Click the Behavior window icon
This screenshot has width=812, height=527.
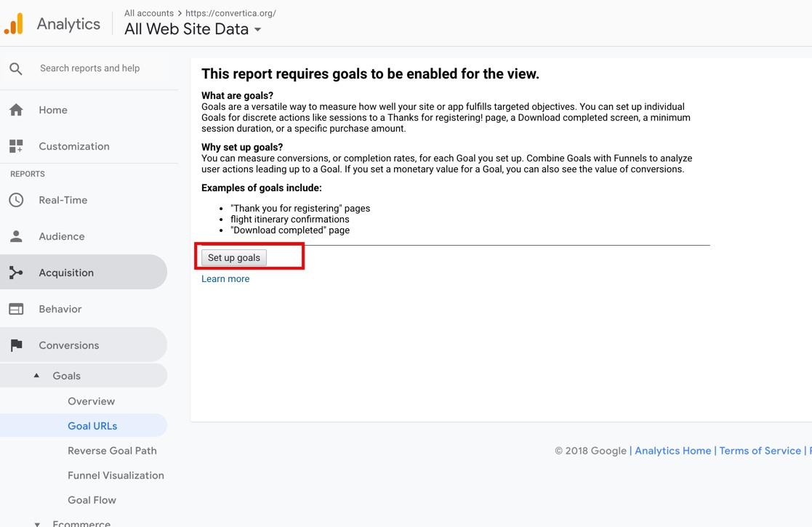coord(16,309)
